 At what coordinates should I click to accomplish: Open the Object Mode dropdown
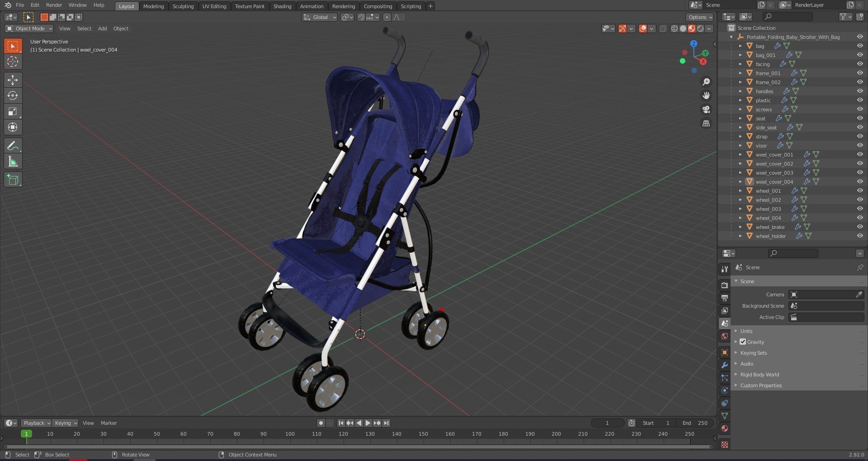(x=29, y=29)
